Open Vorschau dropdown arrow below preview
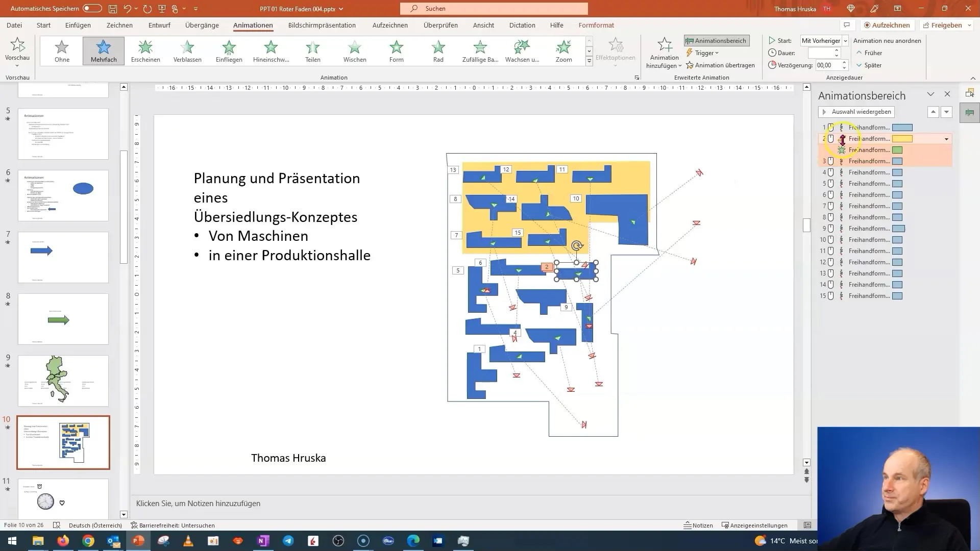 pos(17,66)
